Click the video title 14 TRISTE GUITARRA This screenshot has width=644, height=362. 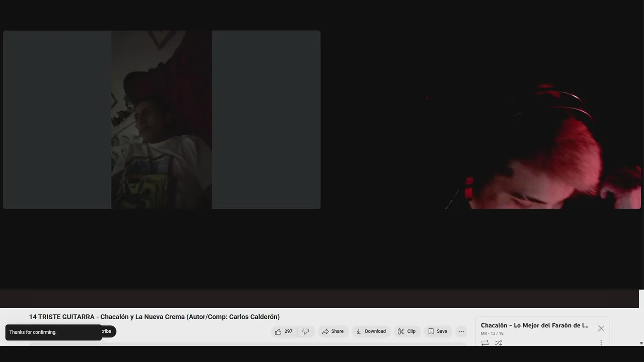154,317
